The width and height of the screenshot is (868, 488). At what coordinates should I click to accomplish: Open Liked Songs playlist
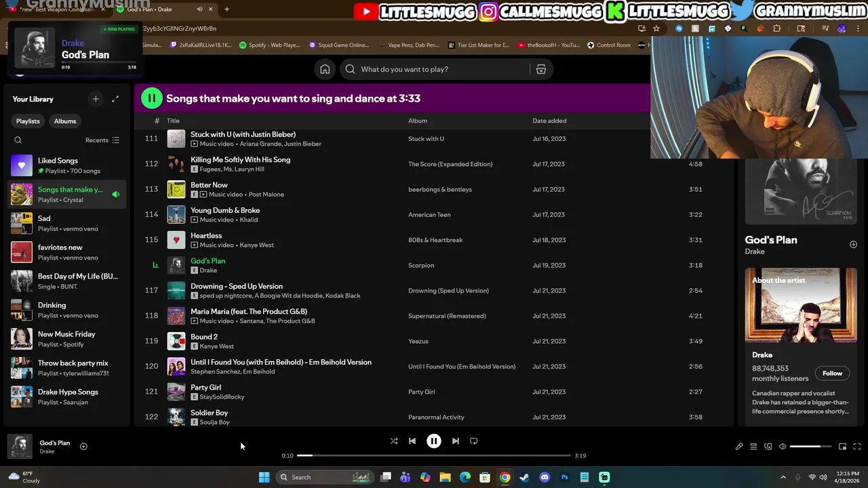(x=66, y=165)
